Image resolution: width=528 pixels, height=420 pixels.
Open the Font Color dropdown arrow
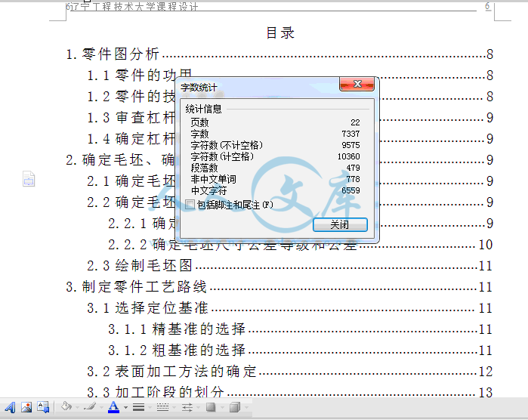[125, 408]
